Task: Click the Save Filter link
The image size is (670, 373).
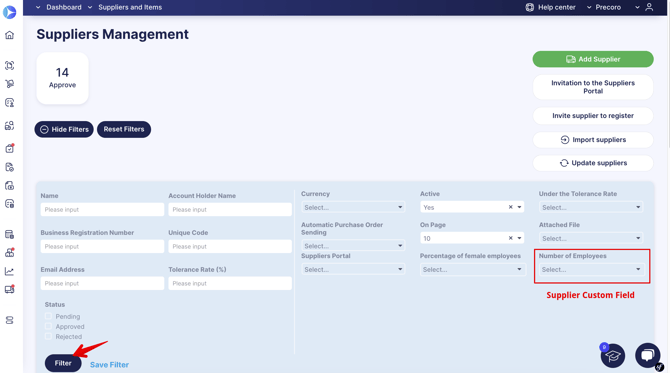Action: tap(109, 364)
